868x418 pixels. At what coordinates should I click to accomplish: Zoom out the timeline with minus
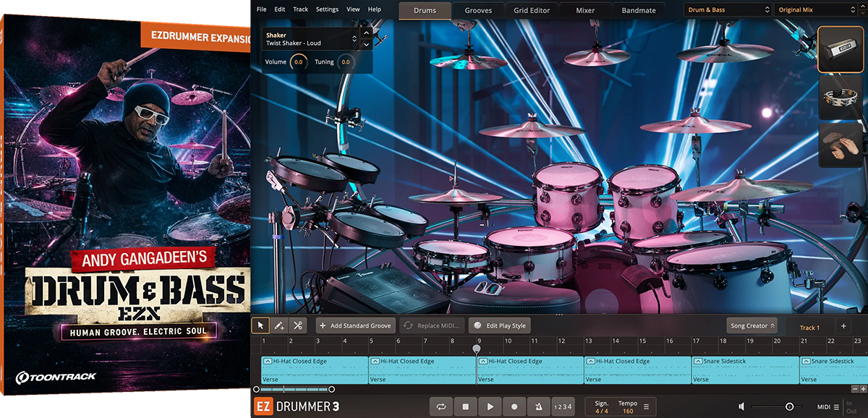pos(854,389)
